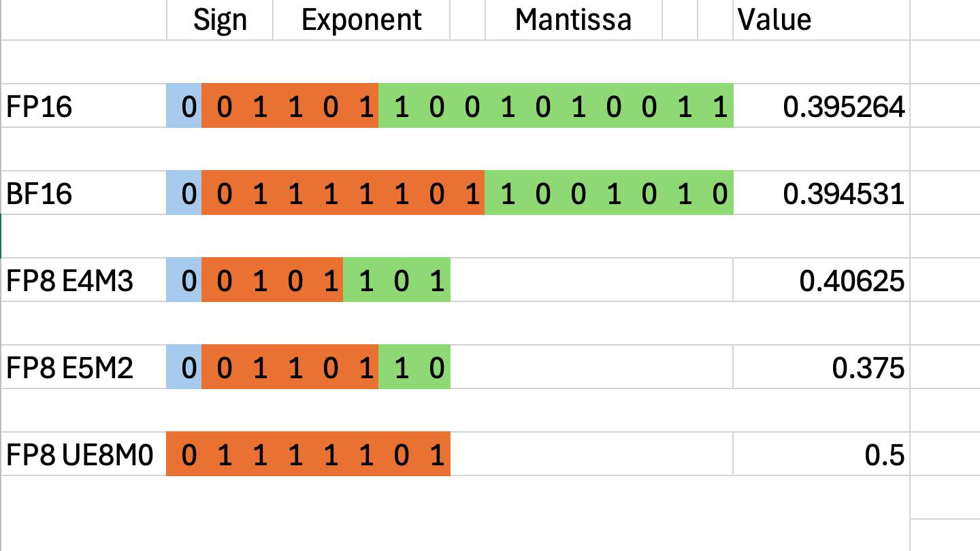The height and width of the screenshot is (551, 980).
Task: Select the Mantissa header cell
Action: [x=573, y=20]
